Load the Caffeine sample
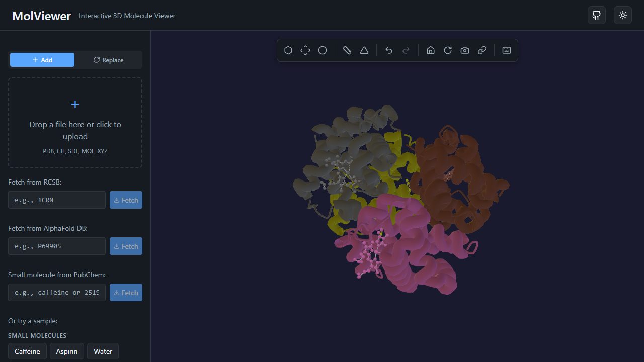This screenshot has height=362, width=644. click(27, 351)
